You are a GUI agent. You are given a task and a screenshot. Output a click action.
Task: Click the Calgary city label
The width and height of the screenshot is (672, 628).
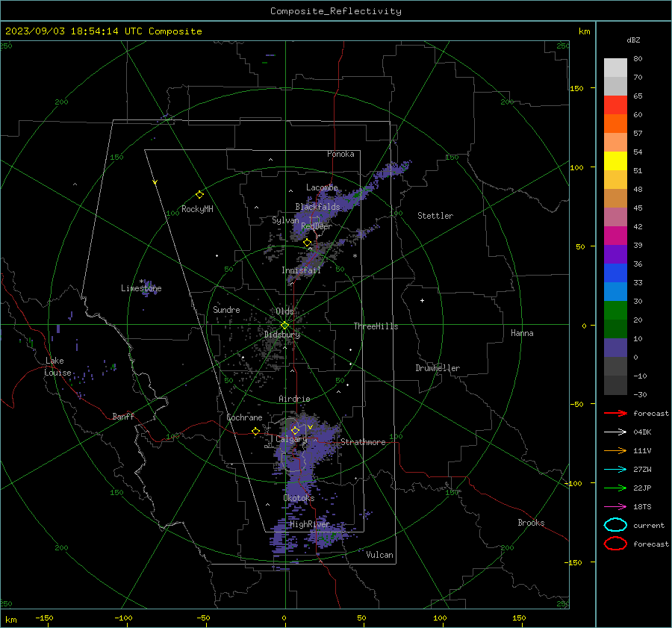(x=291, y=439)
